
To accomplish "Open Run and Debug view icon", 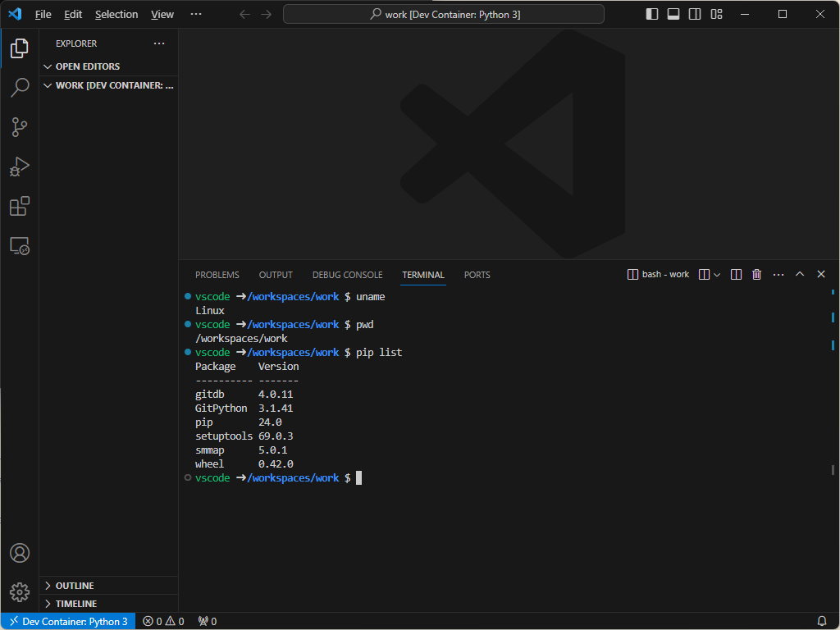I will [20, 167].
